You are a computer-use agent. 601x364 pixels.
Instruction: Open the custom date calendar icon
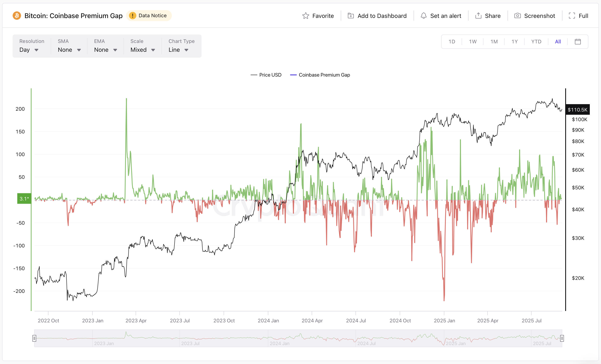tap(578, 42)
